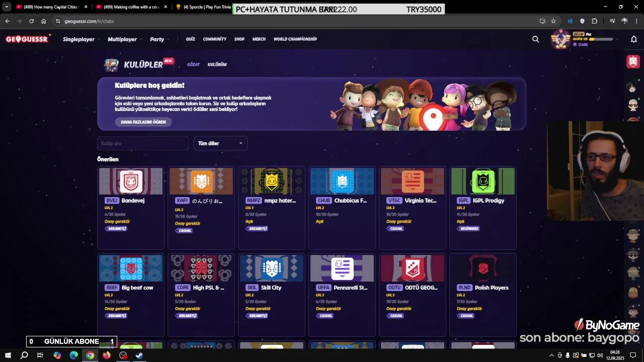644x362 pixels.
Task: Open the notifications bell
Action: [634, 39]
